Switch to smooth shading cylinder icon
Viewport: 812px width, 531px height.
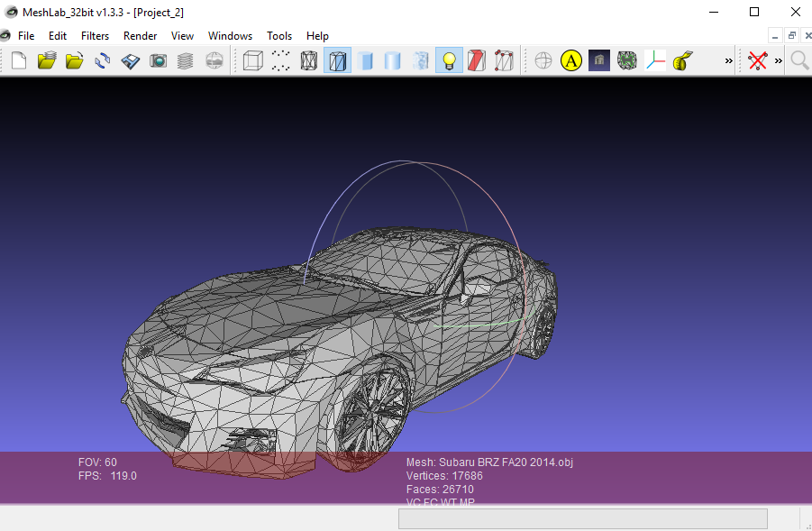tap(393, 60)
